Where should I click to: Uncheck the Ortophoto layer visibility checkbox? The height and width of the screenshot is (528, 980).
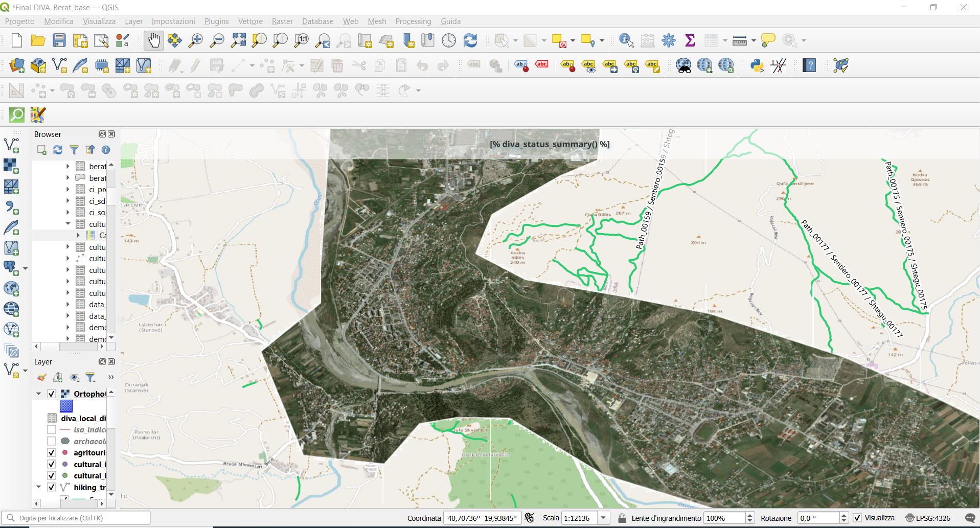[51, 394]
